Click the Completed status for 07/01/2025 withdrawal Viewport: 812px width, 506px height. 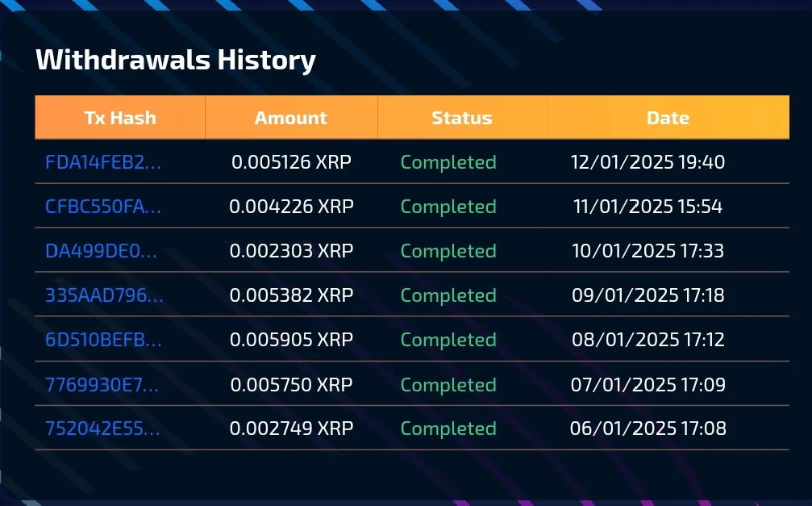pos(448,385)
